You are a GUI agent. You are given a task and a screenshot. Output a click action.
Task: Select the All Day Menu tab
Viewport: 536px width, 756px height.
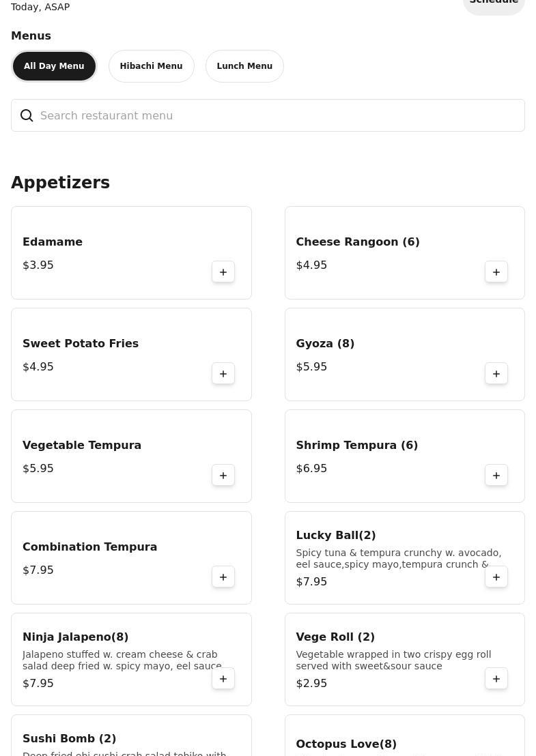(54, 66)
